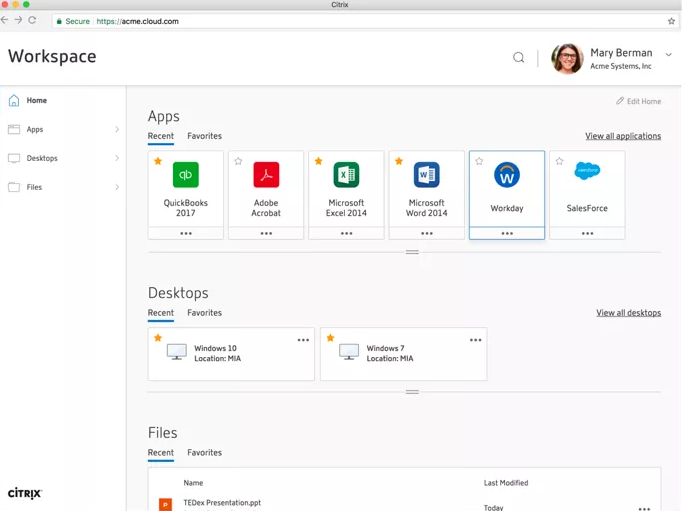682x511 pixels.
Task: Expand the Apps sidebar chevron
Action: coord(117,129)
